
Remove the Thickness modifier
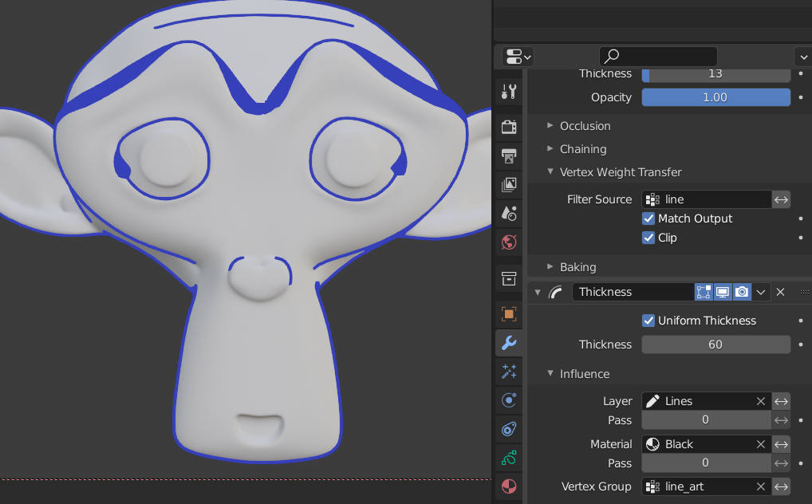click(780, 292)
